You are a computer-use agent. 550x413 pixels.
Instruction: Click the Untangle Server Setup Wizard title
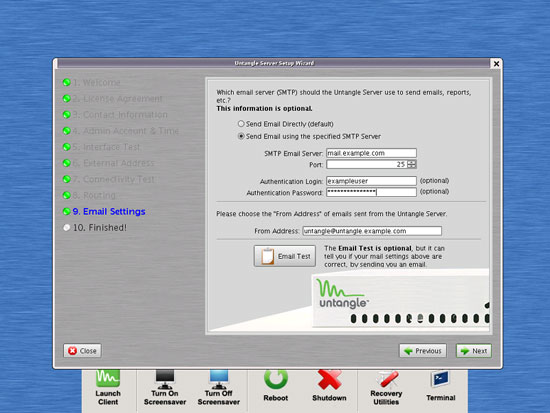click(274, 63)
